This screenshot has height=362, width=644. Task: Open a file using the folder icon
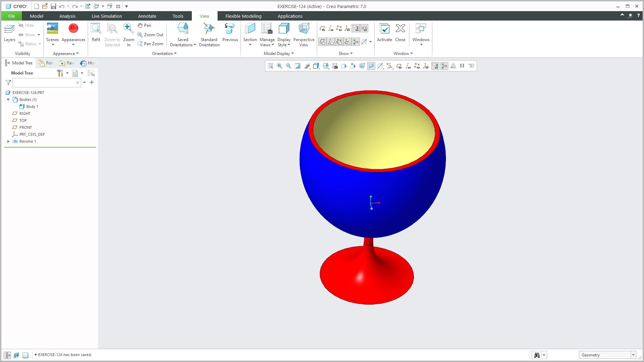[45, 6]
